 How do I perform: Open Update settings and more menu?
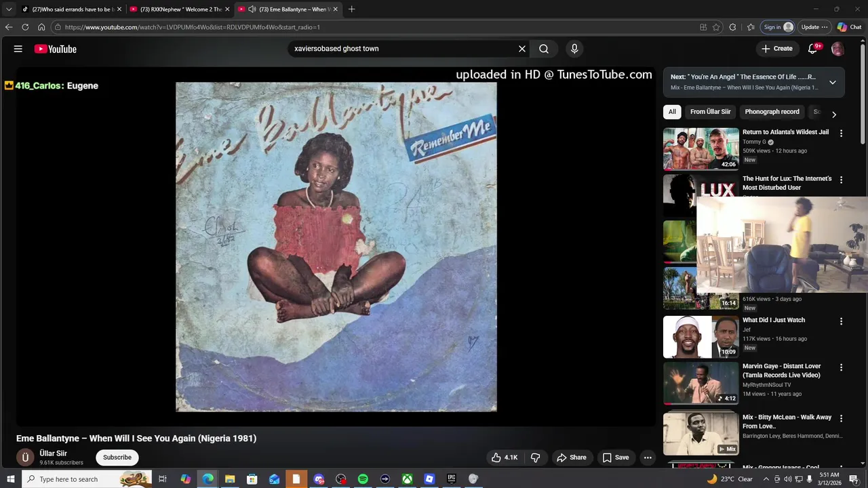click(814, 27)
